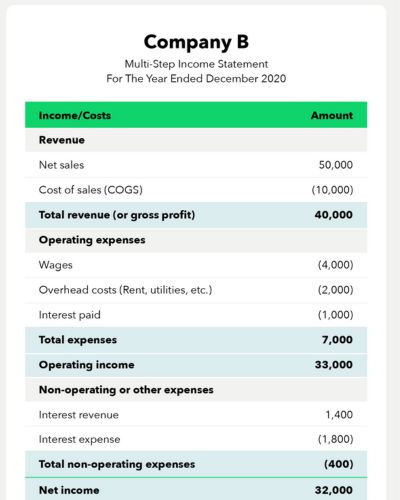Image resolution: width=400 pixels, height=500 pixels.
Task: Select the Total expenses 7,000 value
Action: [337, 340]
